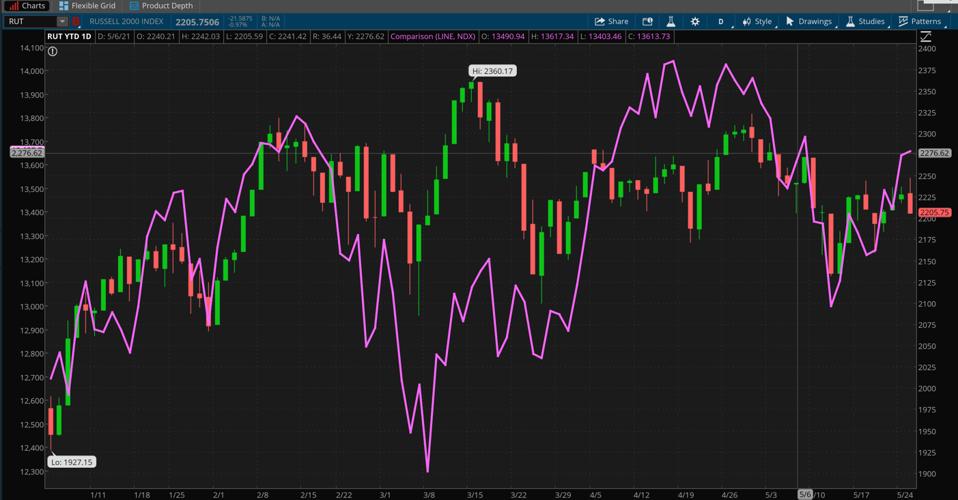
Task: Open the Charts tab
Action: tap(27, 6)
